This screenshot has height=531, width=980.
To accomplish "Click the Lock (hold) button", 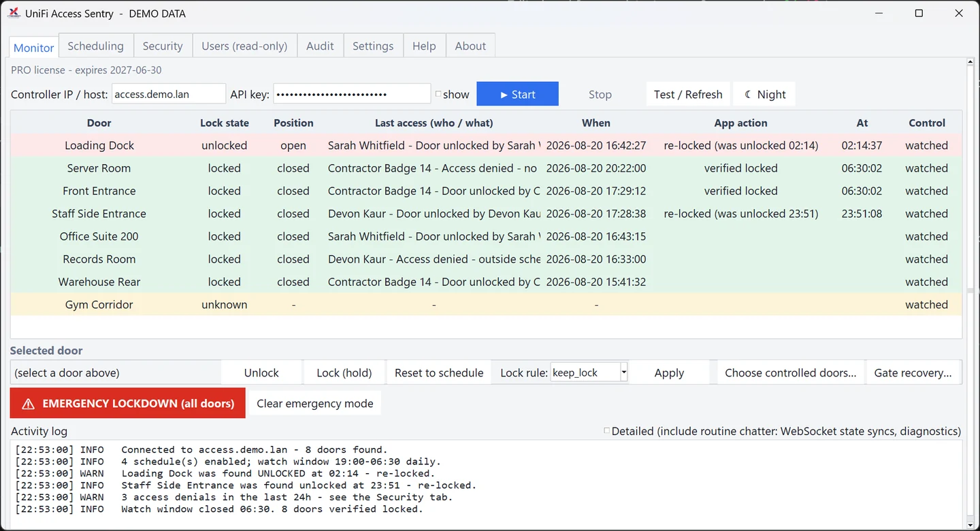I will coord(344,372).
